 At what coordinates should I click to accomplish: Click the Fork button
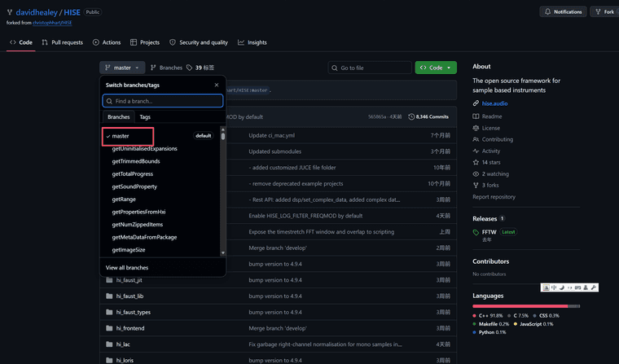point(605,12)
